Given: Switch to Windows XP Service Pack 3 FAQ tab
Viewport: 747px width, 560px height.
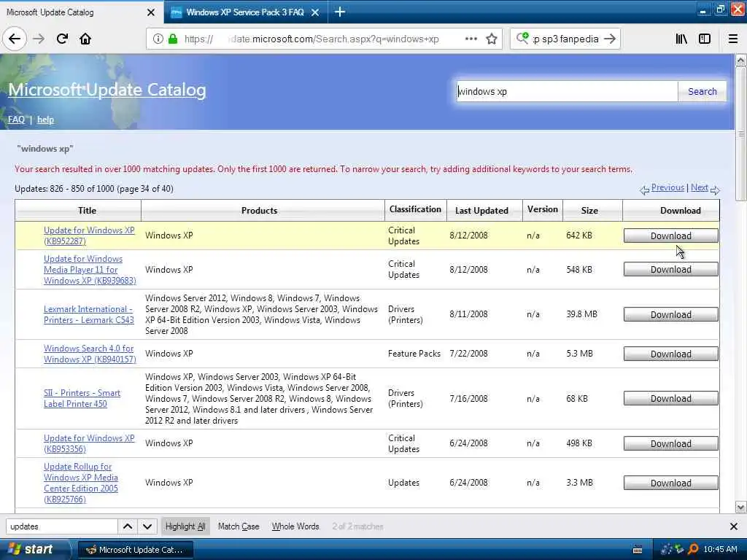Looking at the screenshot, I should (x=245, y=12).
